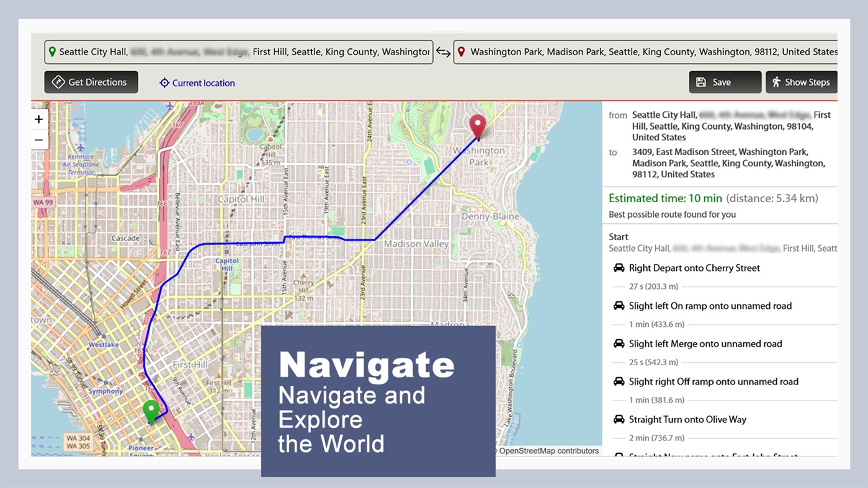
Task: Click the floppy disk icon on the Save button
Action: (701, 81)
